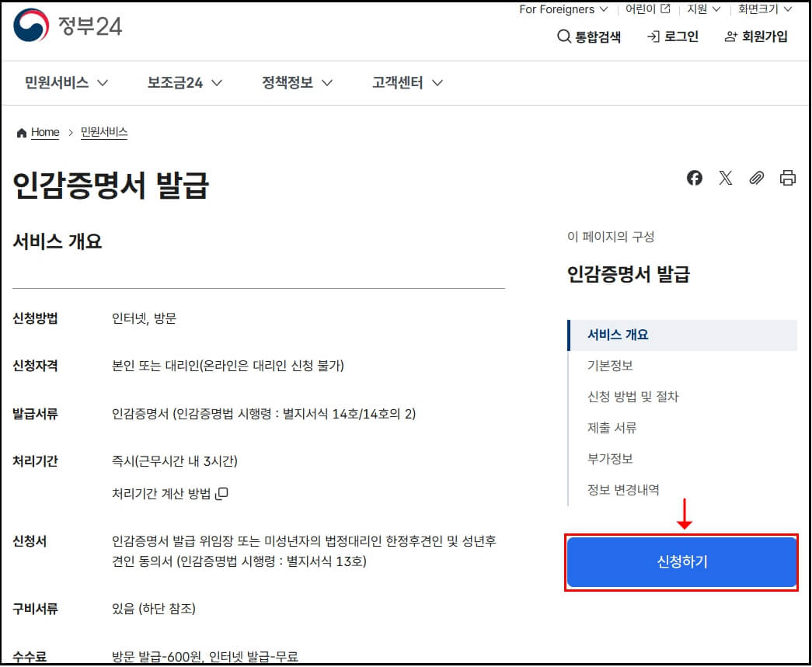Expand the For Foreigners dropdown
The height and width of the screenshot is (667, 812).
point(563,9)
